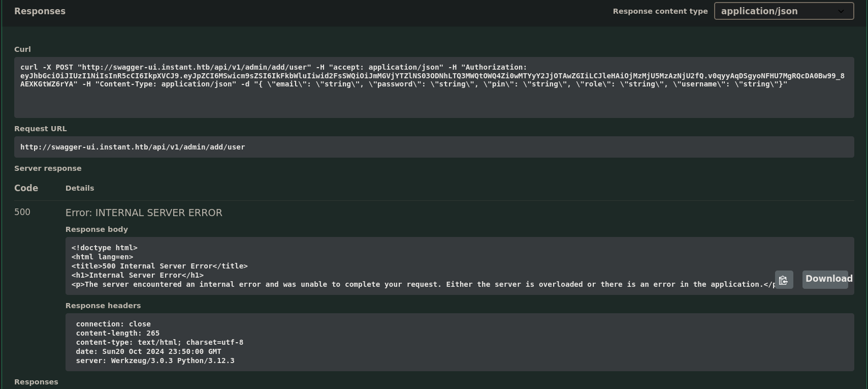Viewport: 868px width, 389px height.
Task: Click the 'Request URL' label
Action: click(41, 129)
